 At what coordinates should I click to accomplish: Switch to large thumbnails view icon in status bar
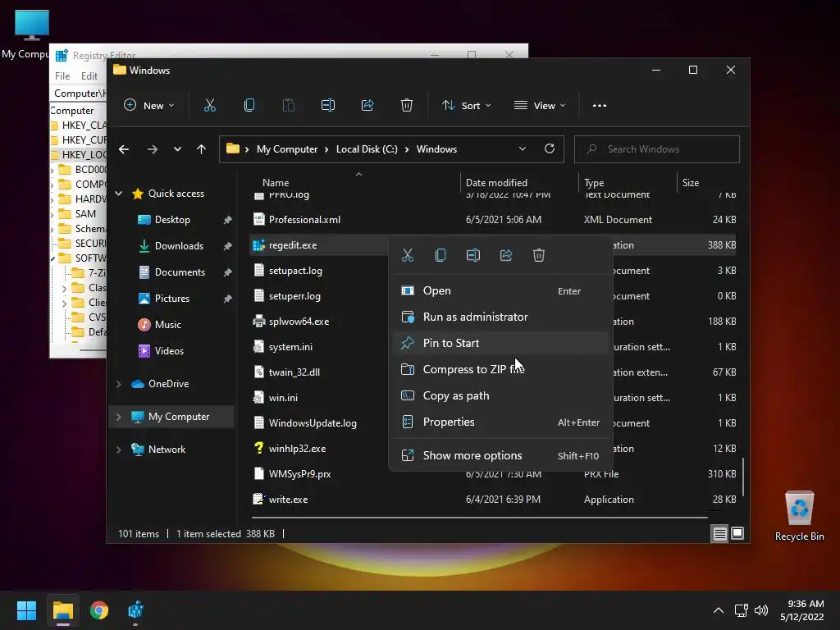point(737,533)
